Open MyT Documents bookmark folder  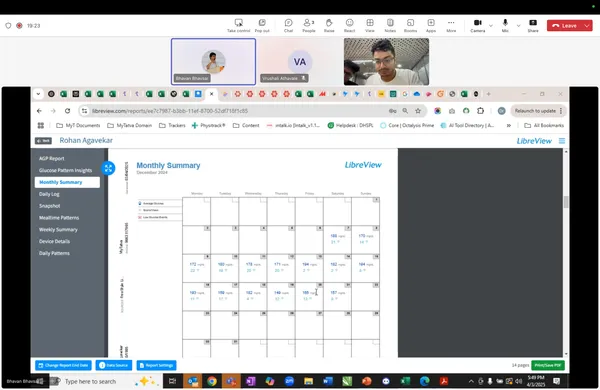pos(78,125)
